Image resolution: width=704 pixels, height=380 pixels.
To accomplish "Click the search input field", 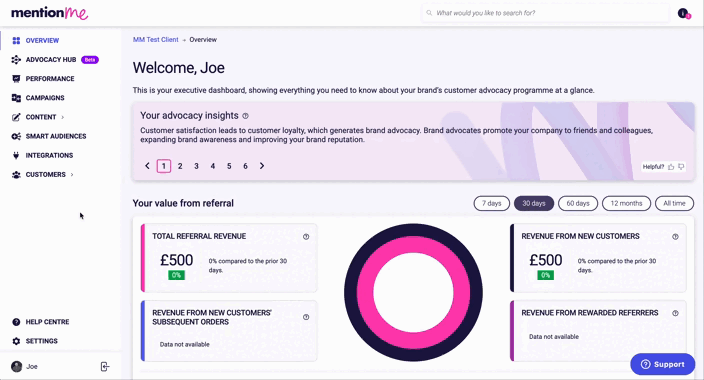I will click(x=545, y=13).
